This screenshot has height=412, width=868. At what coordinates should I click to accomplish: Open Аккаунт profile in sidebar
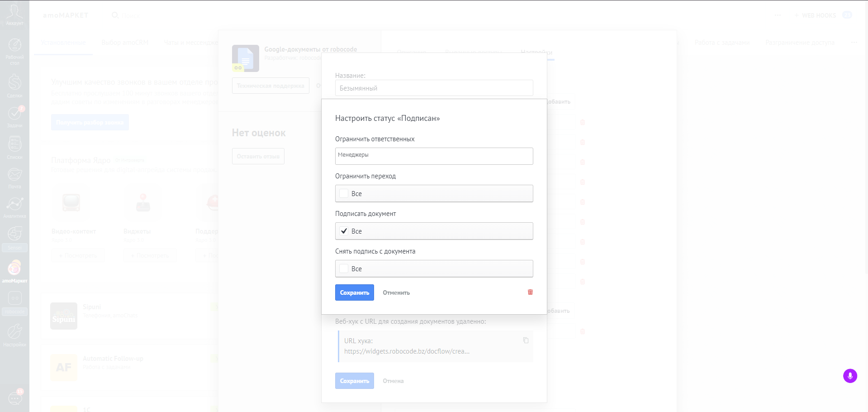point(14,14)
